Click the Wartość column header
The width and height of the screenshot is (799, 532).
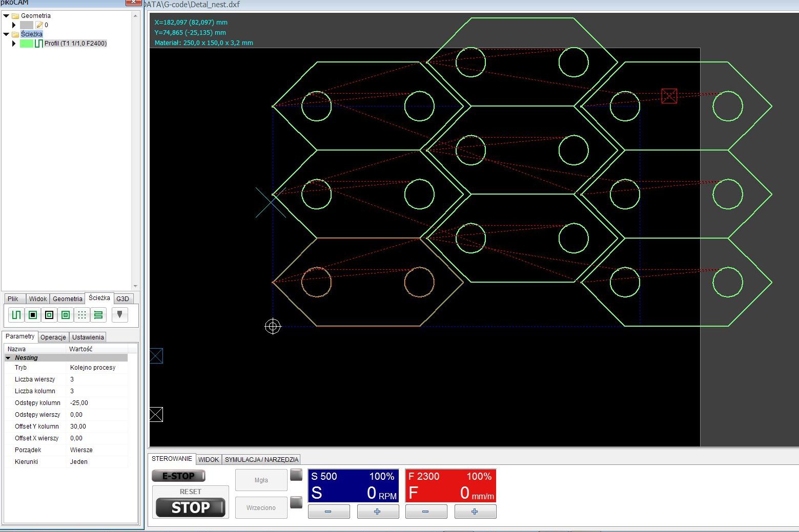click(x=97, y=349)
